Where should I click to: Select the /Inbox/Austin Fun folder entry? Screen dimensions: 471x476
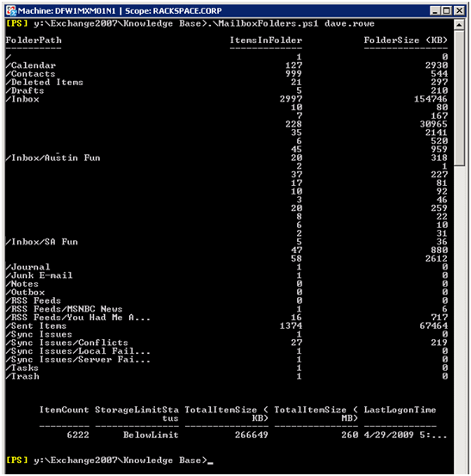(x=53, y=158)
